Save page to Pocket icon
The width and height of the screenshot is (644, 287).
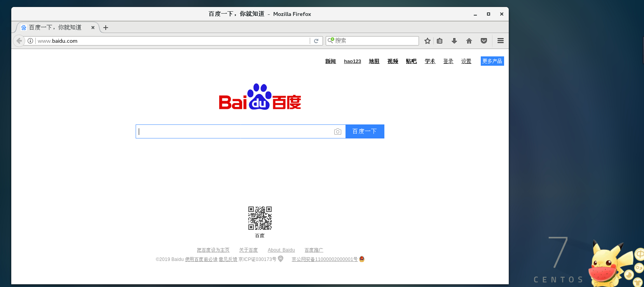484,41
